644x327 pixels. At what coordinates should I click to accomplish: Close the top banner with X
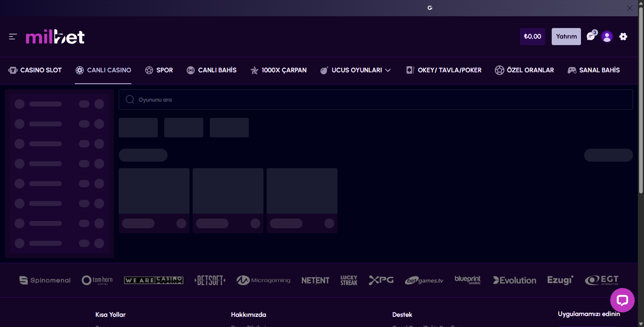(x=630, y=8)
